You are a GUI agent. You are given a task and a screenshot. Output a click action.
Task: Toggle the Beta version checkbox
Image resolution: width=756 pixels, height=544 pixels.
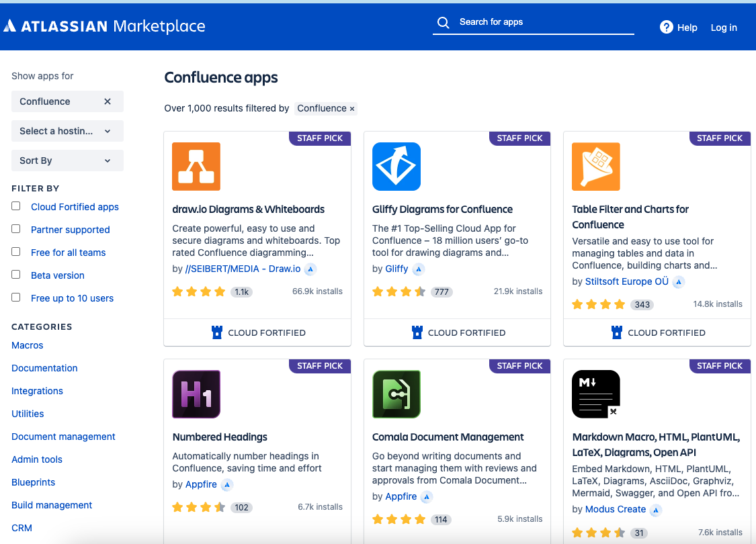[16, 275]
